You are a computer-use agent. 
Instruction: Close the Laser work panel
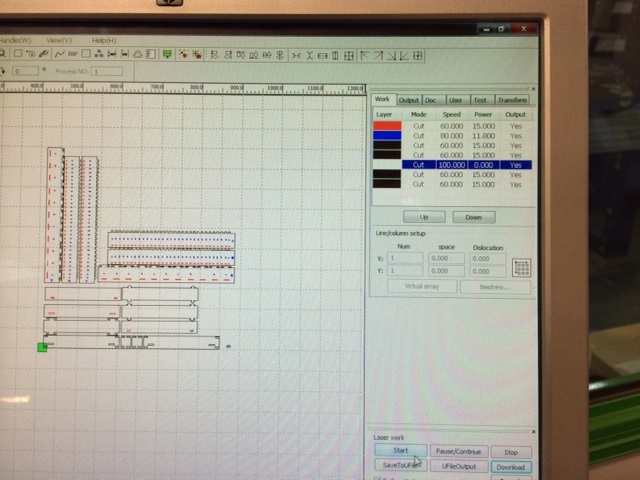[533, 431]
